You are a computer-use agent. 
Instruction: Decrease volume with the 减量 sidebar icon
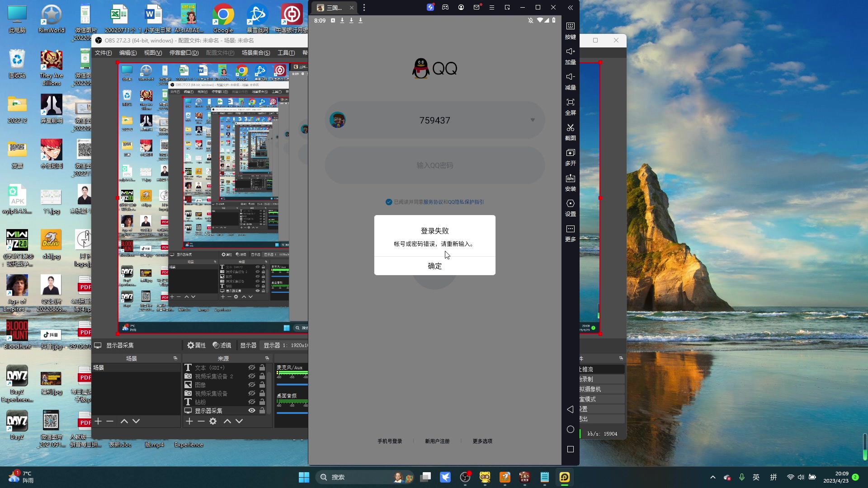click(x=571, y=81)
